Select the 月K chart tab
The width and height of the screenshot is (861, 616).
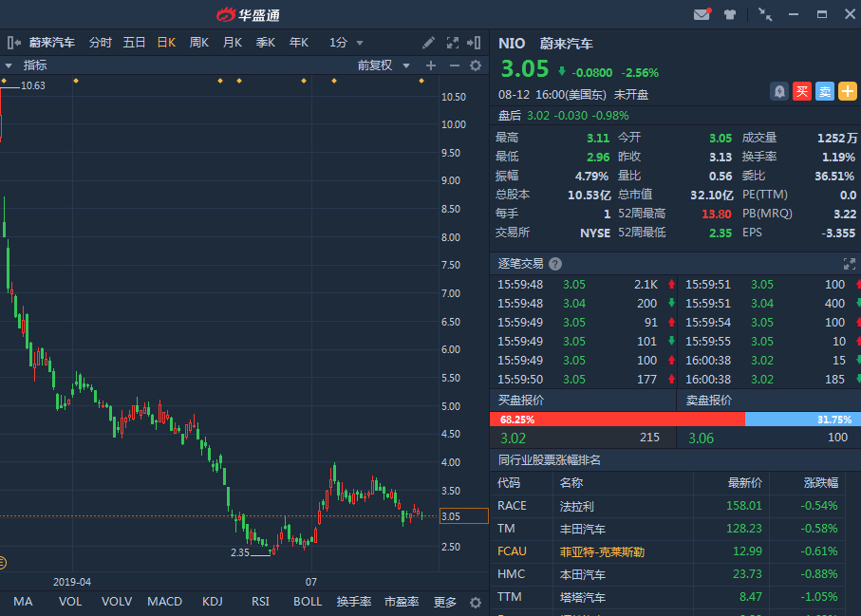[x=233, y=43]
